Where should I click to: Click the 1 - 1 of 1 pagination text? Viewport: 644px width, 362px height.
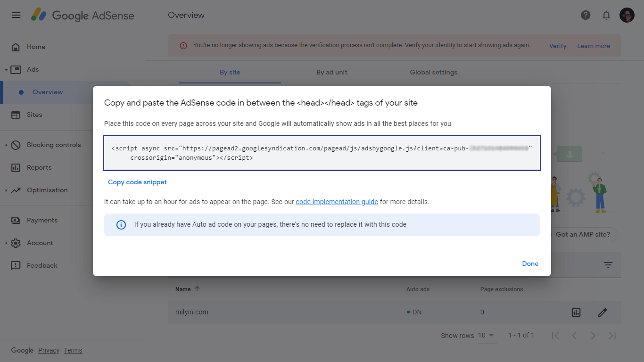pyautogui.click(x=521, y=335)
